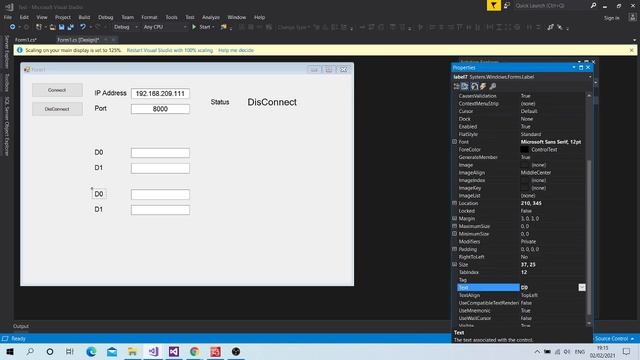Screen dimensions: 640x360
Task: Expand the Size property node
Action: point(454,264)
